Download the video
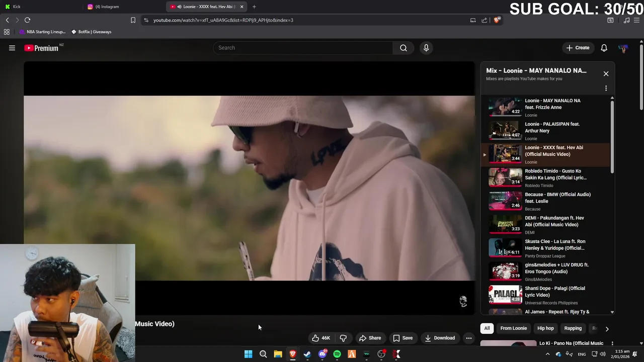 [x=440, y=338]
